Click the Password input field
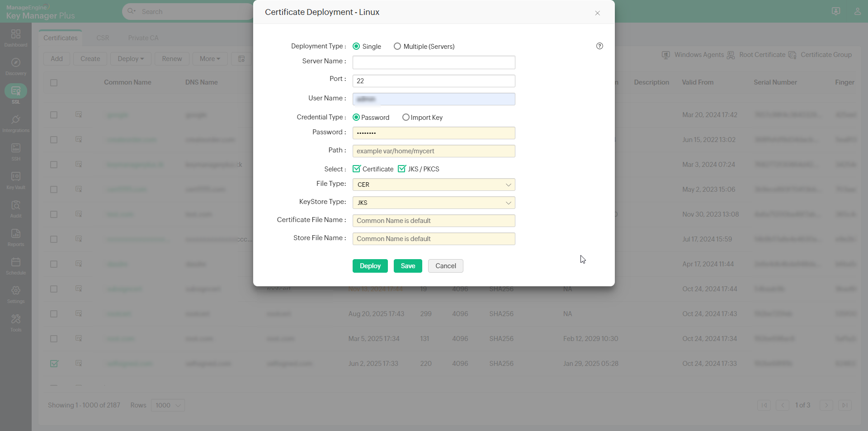Viewport: 868px width, 431px height. point(434,133)
